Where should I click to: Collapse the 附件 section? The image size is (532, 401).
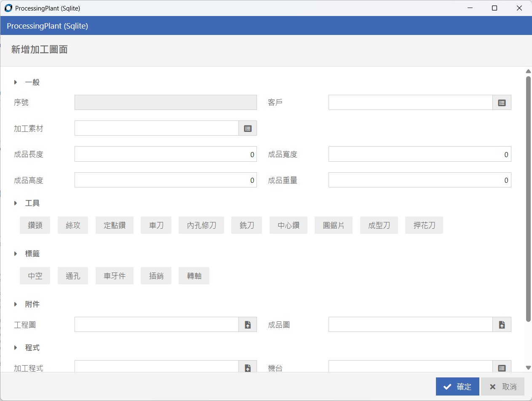coord(16,304)
